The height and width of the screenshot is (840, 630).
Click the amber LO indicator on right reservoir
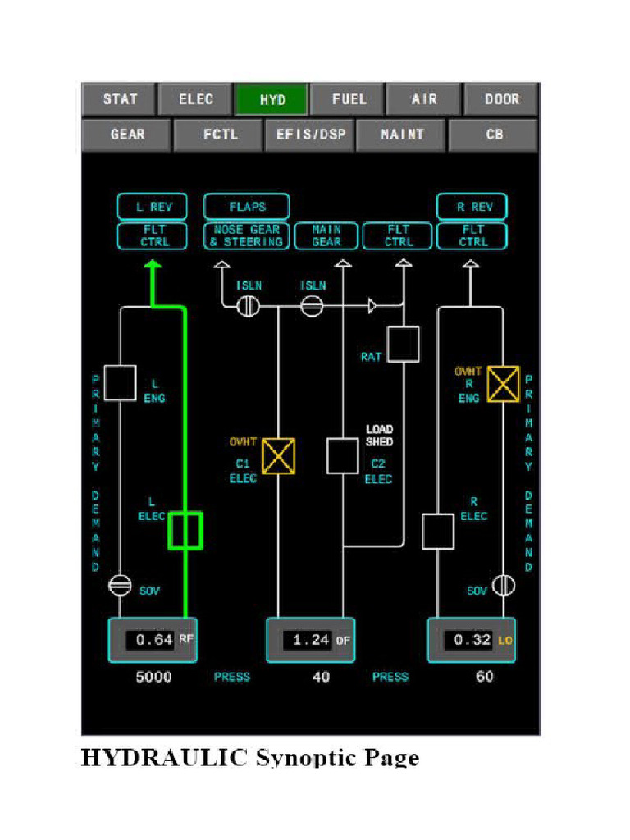(x=505, y=640)
